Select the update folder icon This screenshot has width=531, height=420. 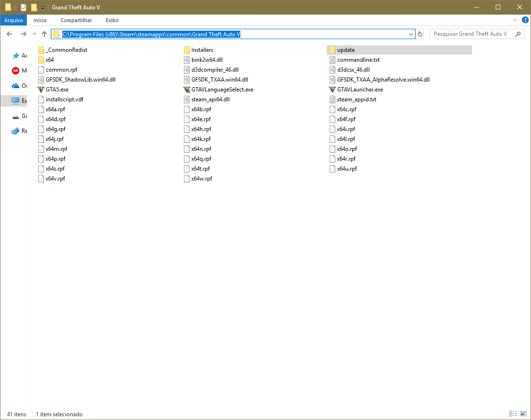click(332, 50)
